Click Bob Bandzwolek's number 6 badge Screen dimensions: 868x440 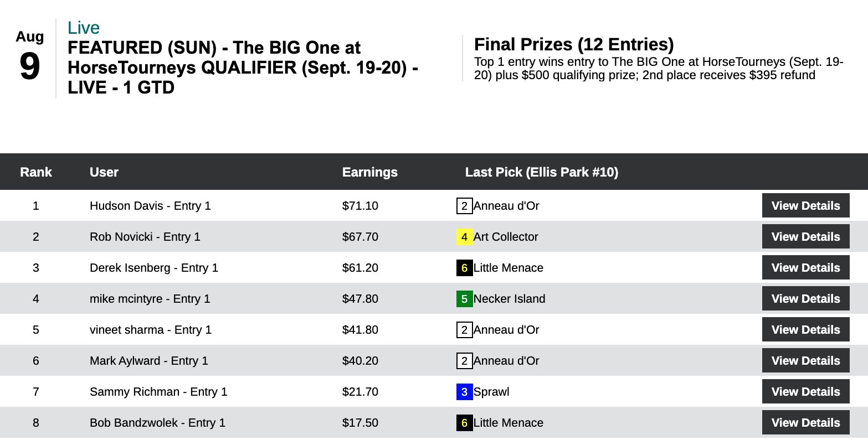(464, 423)
